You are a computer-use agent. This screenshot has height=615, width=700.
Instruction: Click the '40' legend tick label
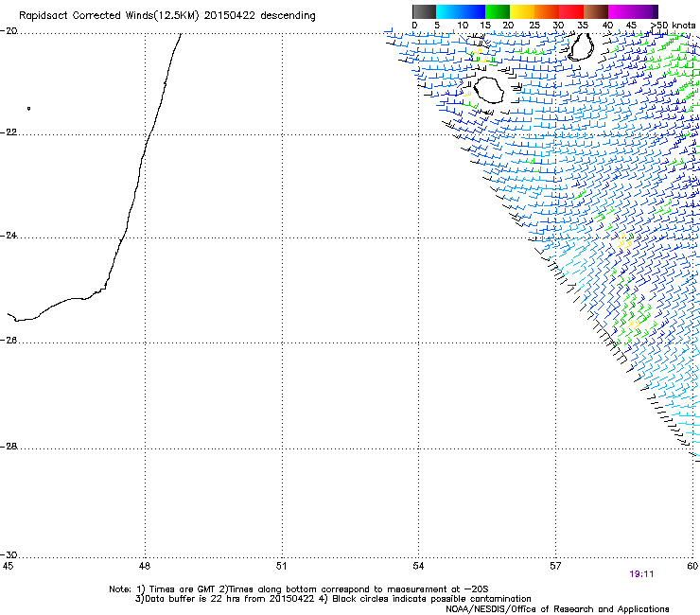[x=607, y=26]
